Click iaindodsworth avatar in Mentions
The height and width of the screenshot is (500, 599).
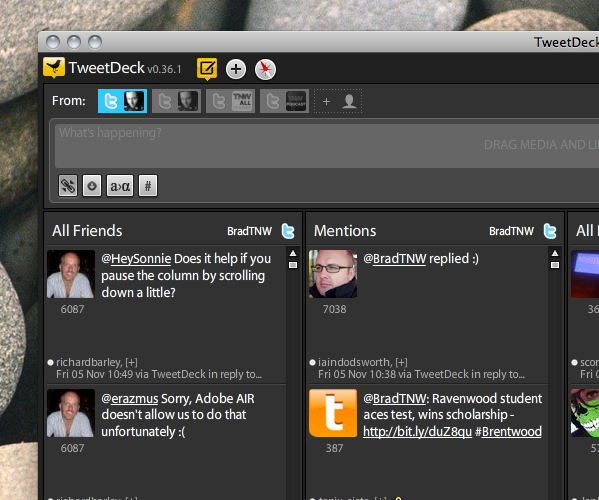tap(333, 274)
